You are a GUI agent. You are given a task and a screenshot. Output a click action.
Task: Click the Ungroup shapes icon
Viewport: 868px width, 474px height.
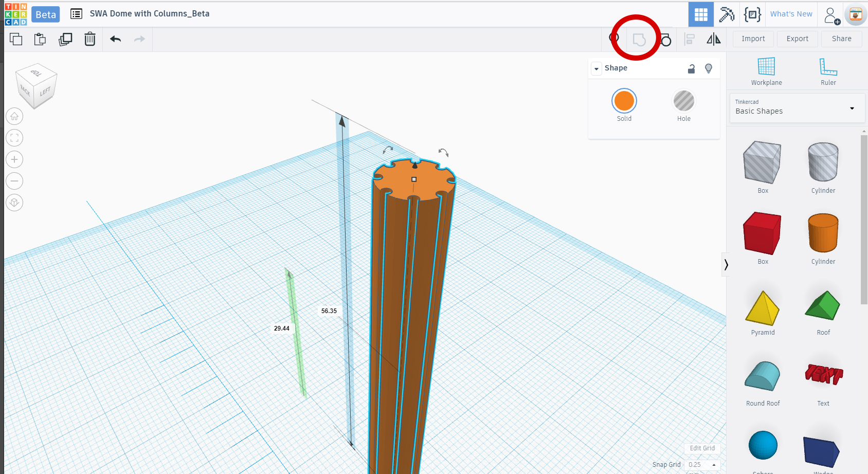pos(665,40)
